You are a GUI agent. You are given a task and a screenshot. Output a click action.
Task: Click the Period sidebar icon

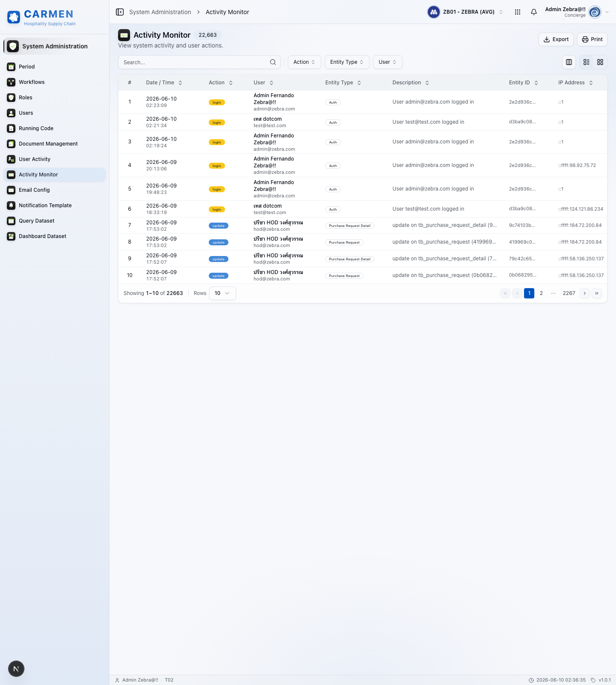point(11,67)
